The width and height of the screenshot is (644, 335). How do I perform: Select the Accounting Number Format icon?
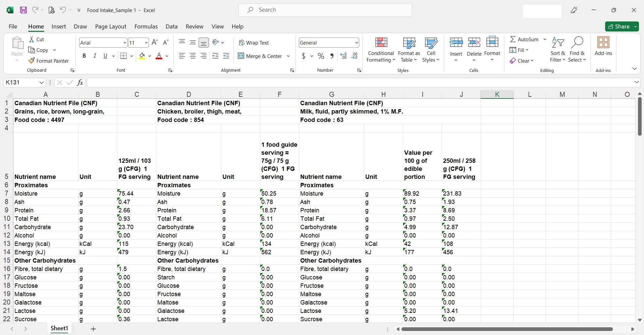(304, 56)
